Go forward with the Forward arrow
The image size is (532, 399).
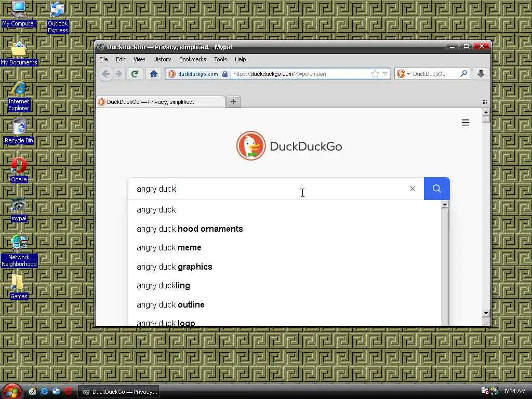[119, 74]
